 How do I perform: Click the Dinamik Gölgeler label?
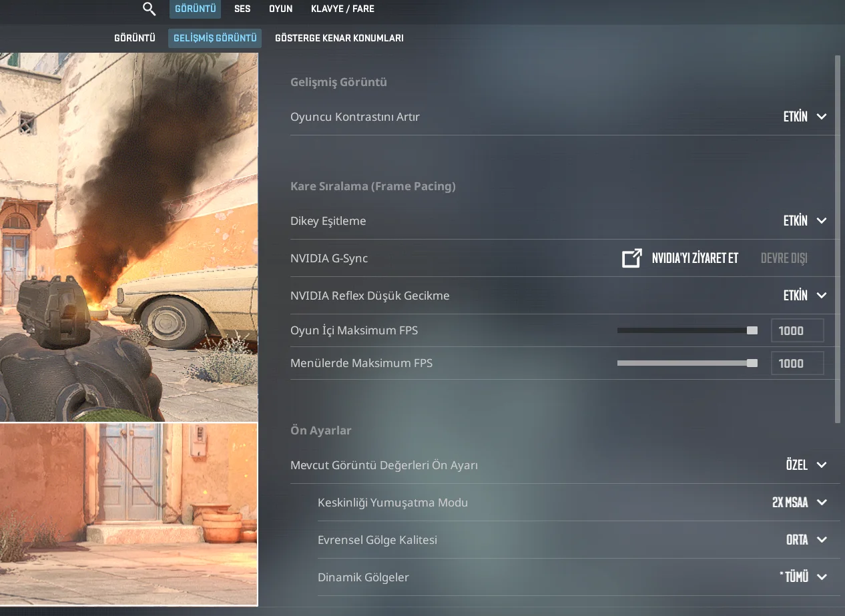point(363,577)
